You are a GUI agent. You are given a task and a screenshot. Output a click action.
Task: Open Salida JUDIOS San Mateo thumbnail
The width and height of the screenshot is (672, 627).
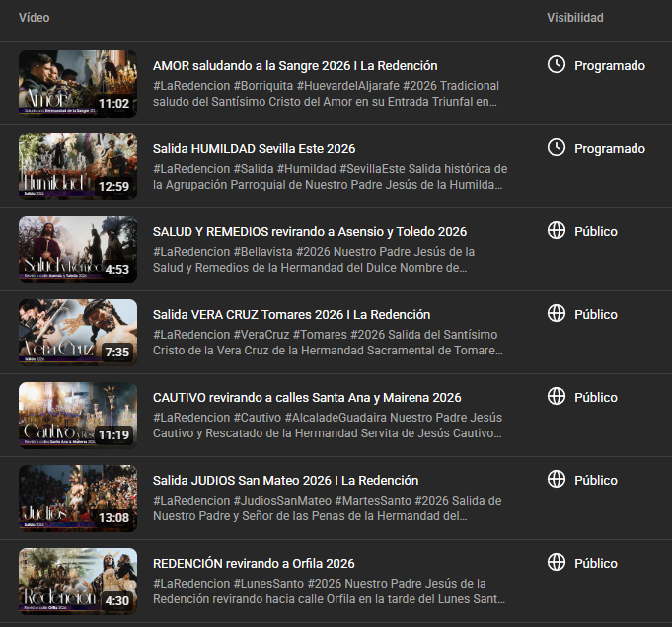click(78, 499)
